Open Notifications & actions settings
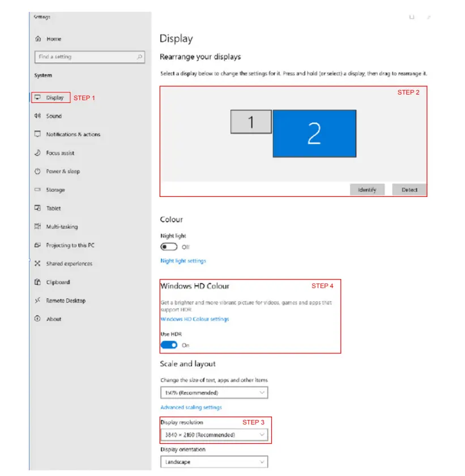The image size is (465, 476). pos(73,134)
